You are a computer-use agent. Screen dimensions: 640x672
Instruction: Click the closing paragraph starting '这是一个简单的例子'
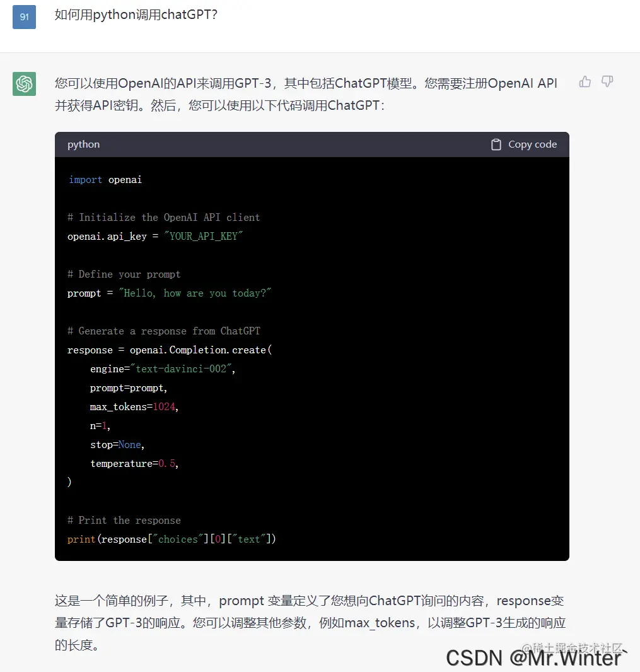click(x=310, y=623)
